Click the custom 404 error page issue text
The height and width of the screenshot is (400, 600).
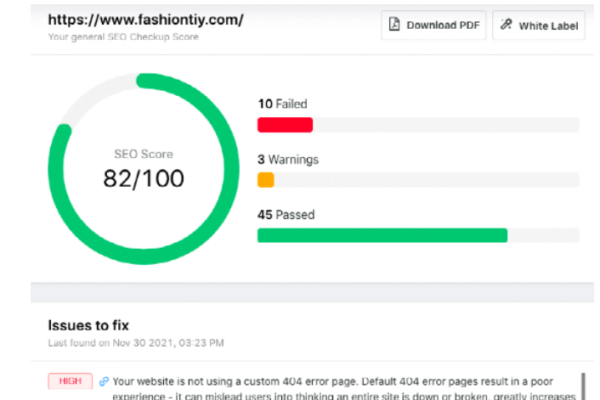coord(344,389)
